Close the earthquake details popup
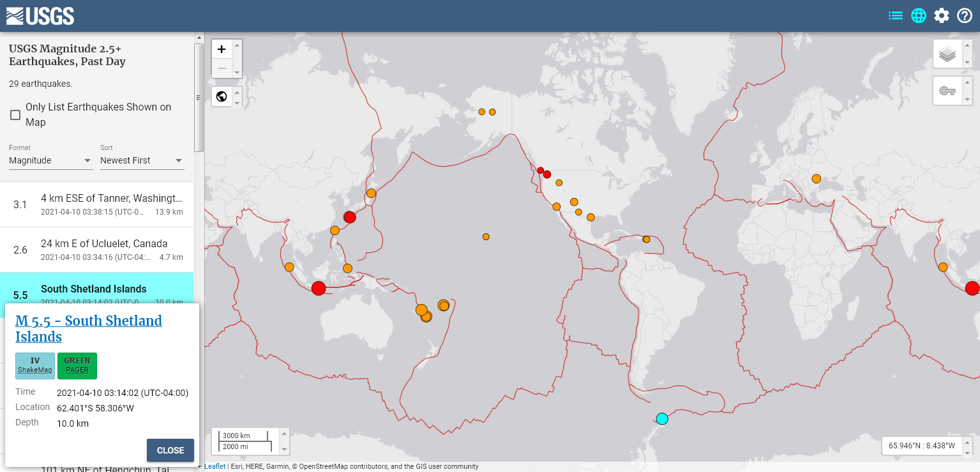 pos(170,450)
